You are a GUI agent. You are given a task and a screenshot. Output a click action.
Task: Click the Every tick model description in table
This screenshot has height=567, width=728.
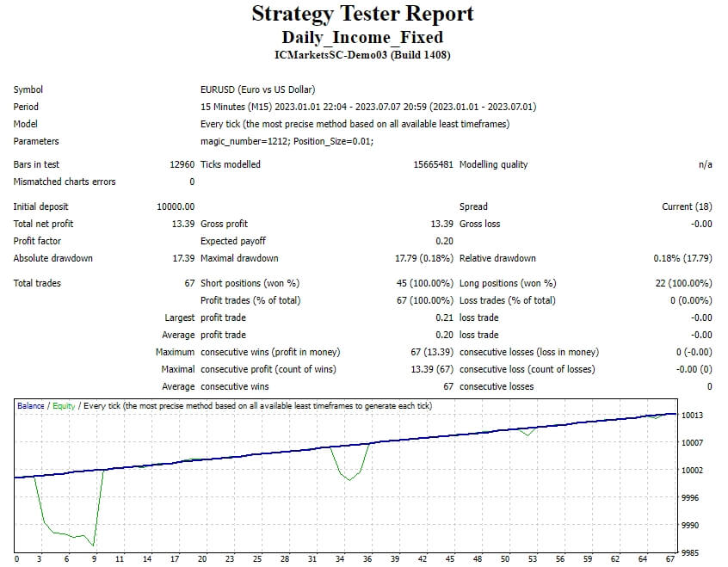(355, 124)
